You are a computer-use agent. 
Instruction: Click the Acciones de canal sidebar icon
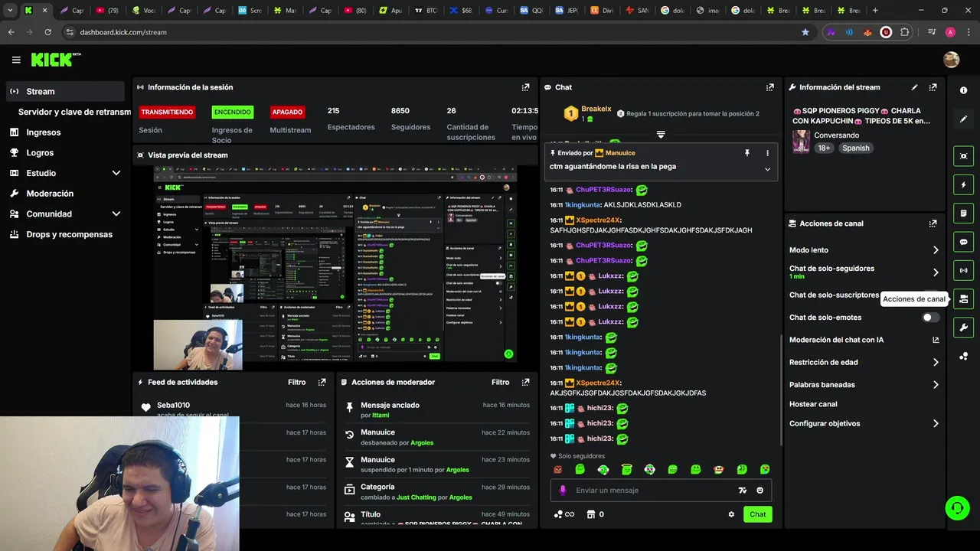pos(963,299)
